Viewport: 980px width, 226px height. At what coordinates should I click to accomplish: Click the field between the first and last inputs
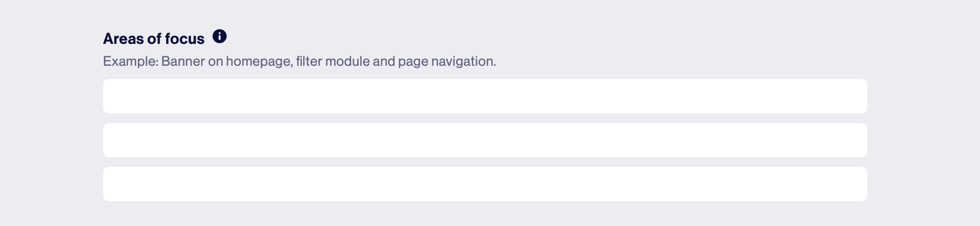point(485,140)
